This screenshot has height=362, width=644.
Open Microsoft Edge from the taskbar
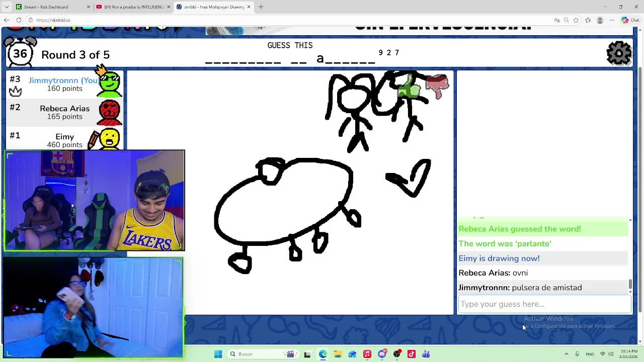323,354
